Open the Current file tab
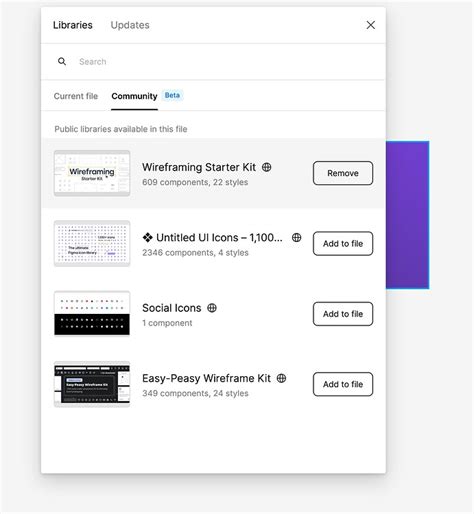 76,96
